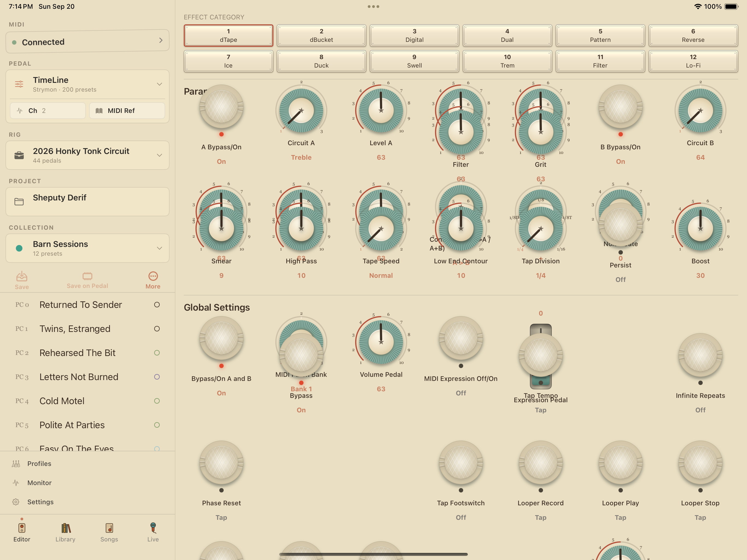This screenshot has height=560, width=747.
Task: Select preset Letters Not Burned
Action: point(87,377)
